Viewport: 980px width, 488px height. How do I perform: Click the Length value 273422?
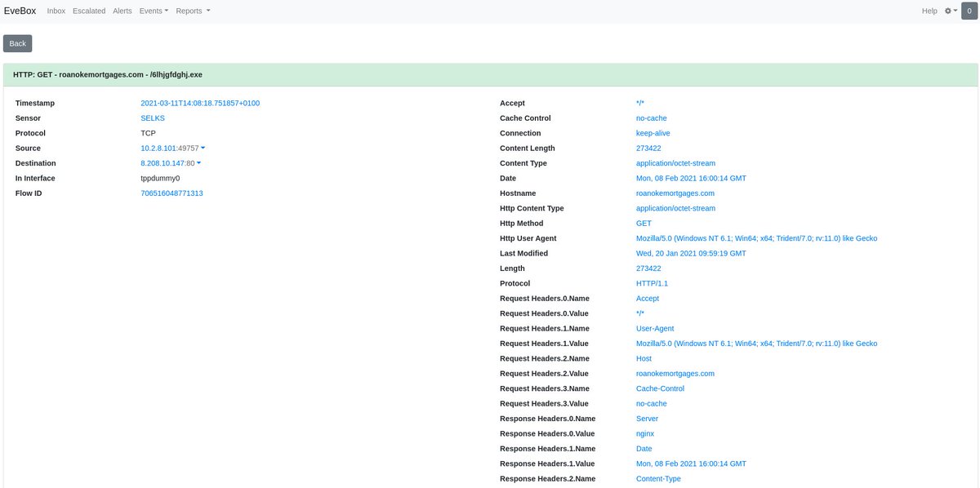(648, 268)
